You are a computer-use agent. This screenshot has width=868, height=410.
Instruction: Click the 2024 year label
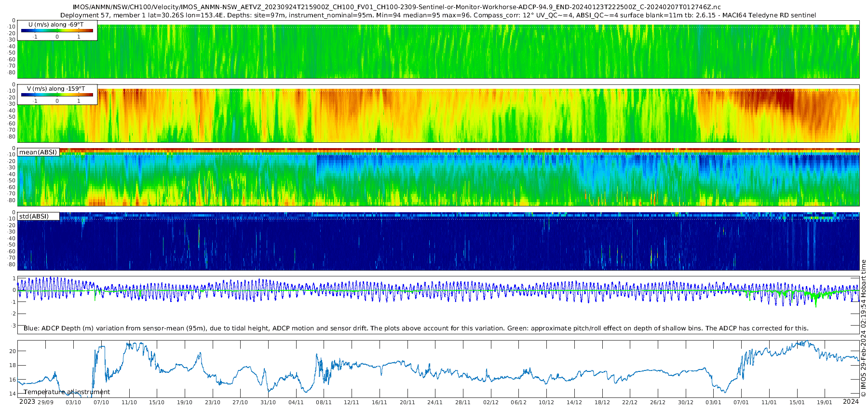tap(851, 402)
